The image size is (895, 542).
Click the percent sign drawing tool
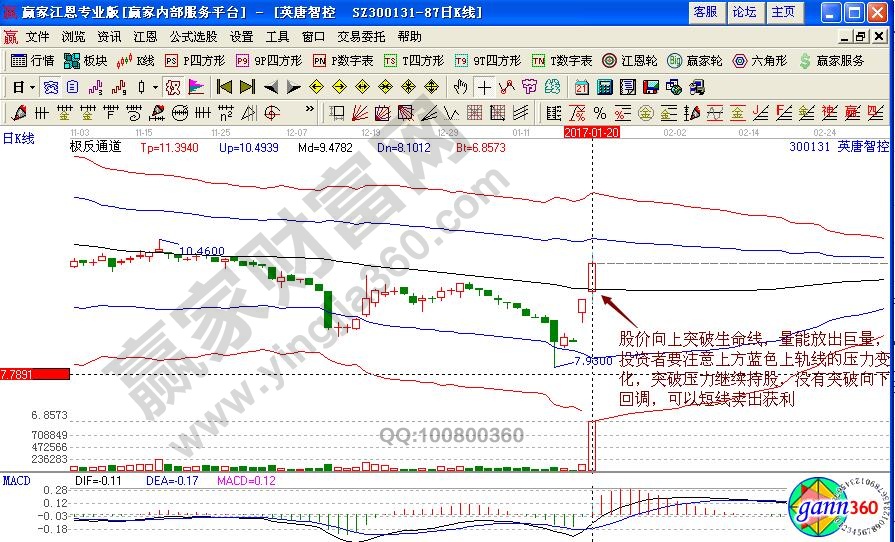[x=600, y=112]
